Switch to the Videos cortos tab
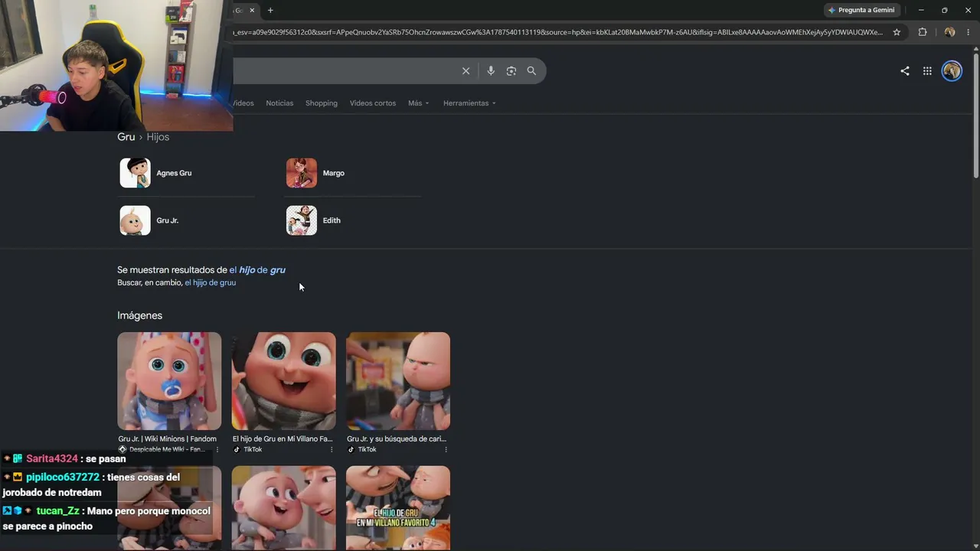This screenshot has width=980, height=551. click(373, 103)
